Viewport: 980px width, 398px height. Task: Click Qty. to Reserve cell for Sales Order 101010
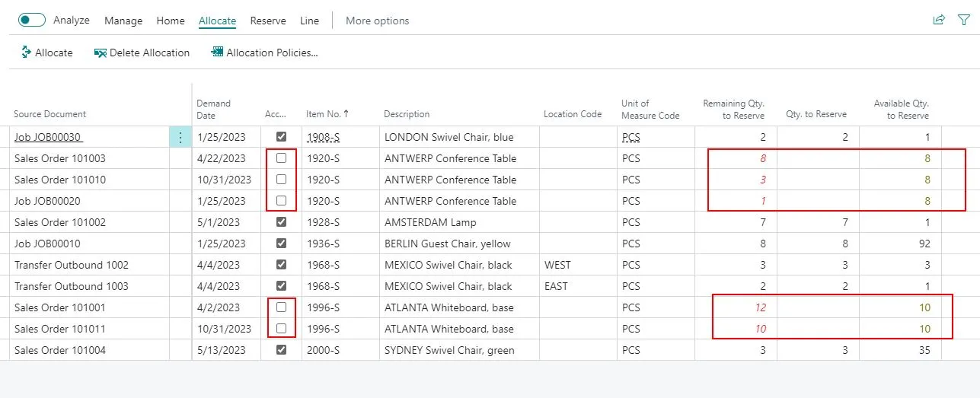point(818,180)
